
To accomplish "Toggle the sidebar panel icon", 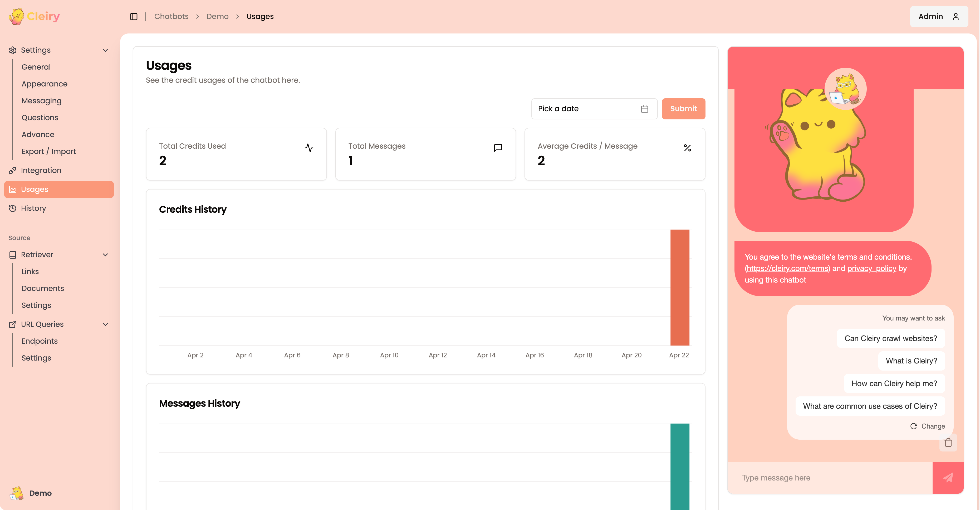I will [x=134, y=16].
